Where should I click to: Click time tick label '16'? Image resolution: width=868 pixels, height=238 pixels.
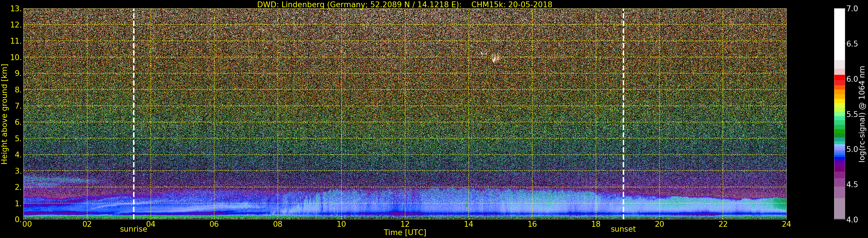click(532, 224)
